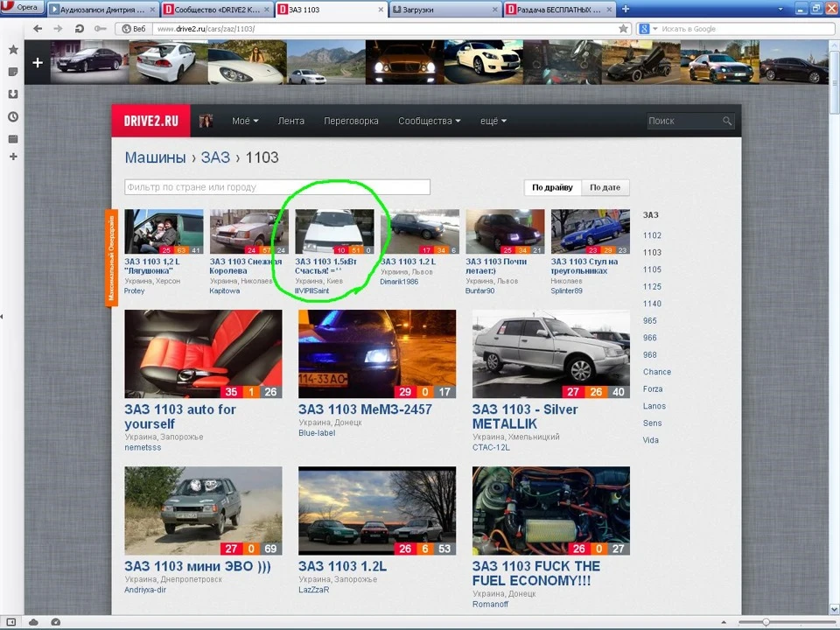Click the vertical page scrollbar thumb
840x630 pixels.
834,83
